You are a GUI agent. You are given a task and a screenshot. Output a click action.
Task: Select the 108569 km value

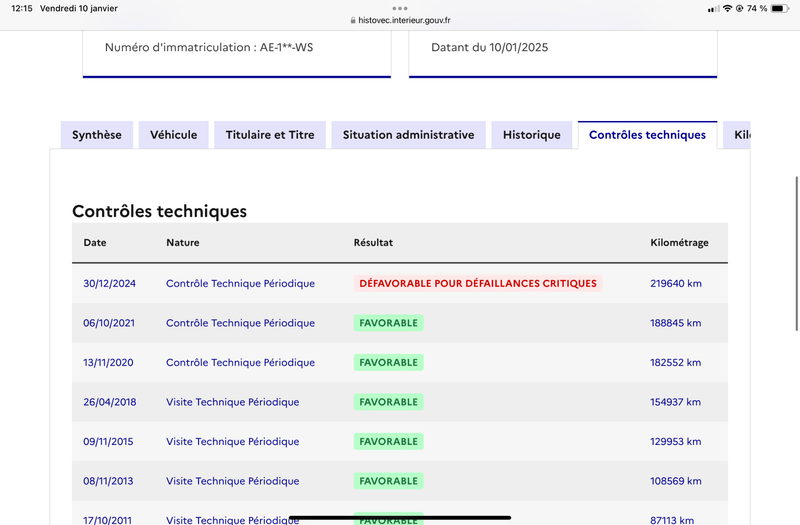coord(676,481)
